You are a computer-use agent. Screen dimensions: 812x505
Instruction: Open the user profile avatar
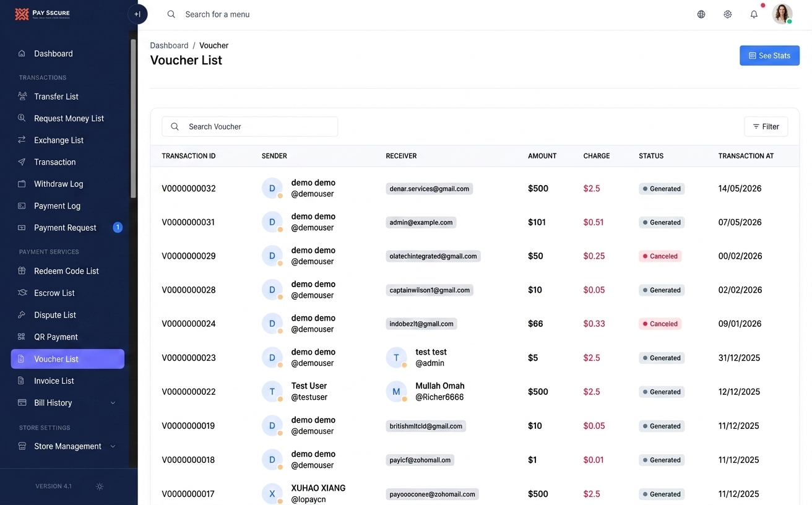click(x=782, y=14)
